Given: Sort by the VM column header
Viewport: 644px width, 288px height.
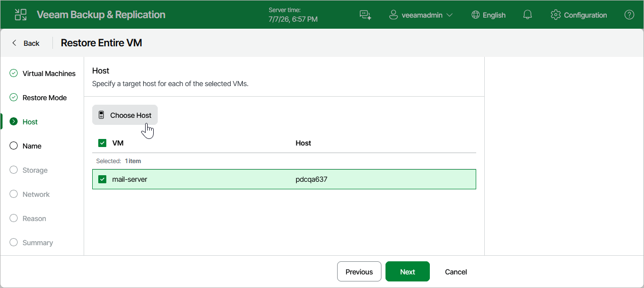Looking at the screenshot, I should click(118, 143).
